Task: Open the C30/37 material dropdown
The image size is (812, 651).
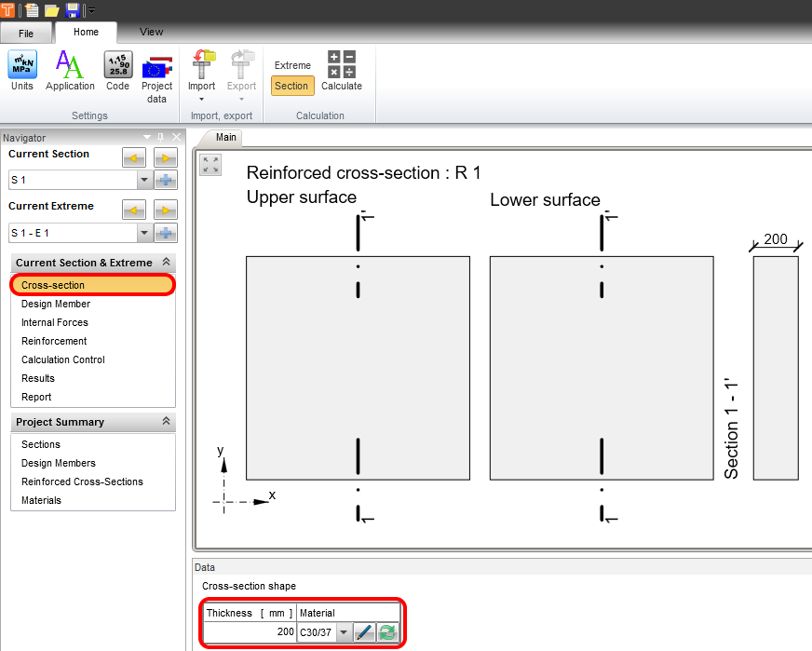Action: 344,632
